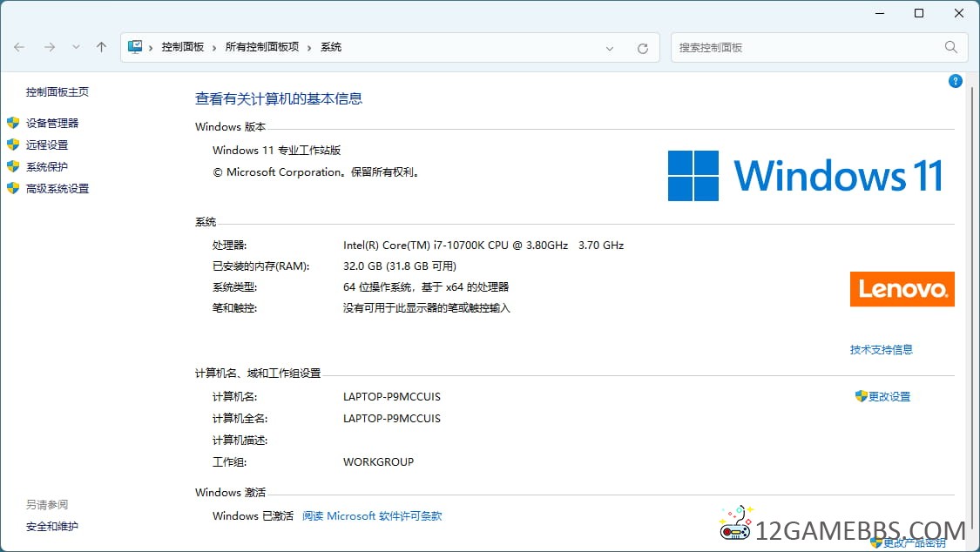
Task: Open the blue help question mark icon
Action: pos(955,81)
